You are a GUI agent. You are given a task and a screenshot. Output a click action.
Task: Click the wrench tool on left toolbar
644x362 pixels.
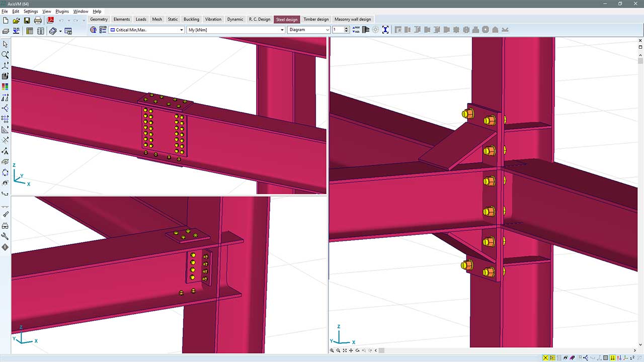click(6, 236)
